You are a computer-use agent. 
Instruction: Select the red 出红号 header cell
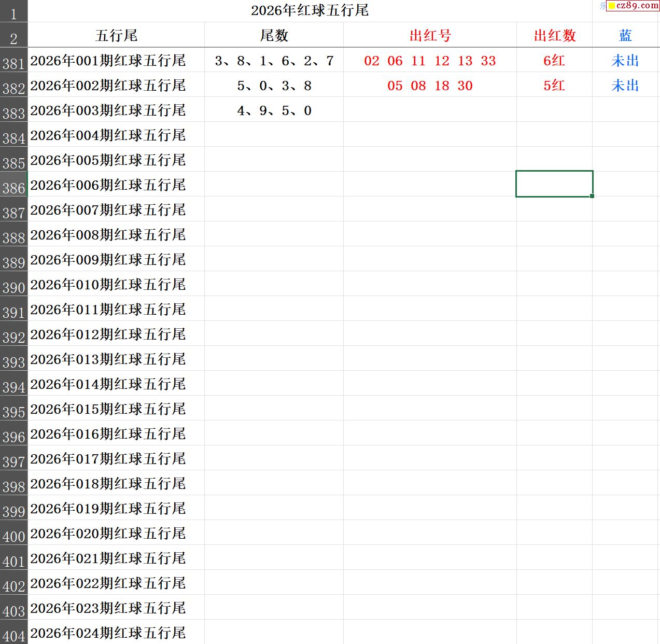430,35
